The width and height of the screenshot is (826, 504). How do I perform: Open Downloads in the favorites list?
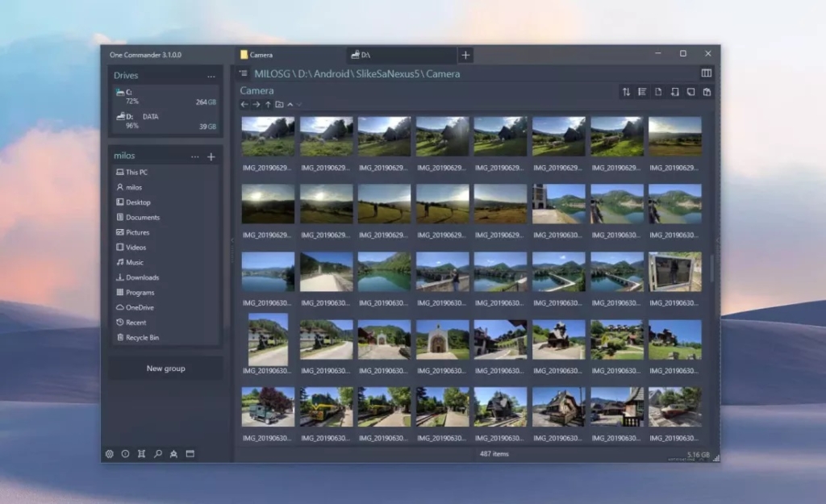[x=142, y=277]
